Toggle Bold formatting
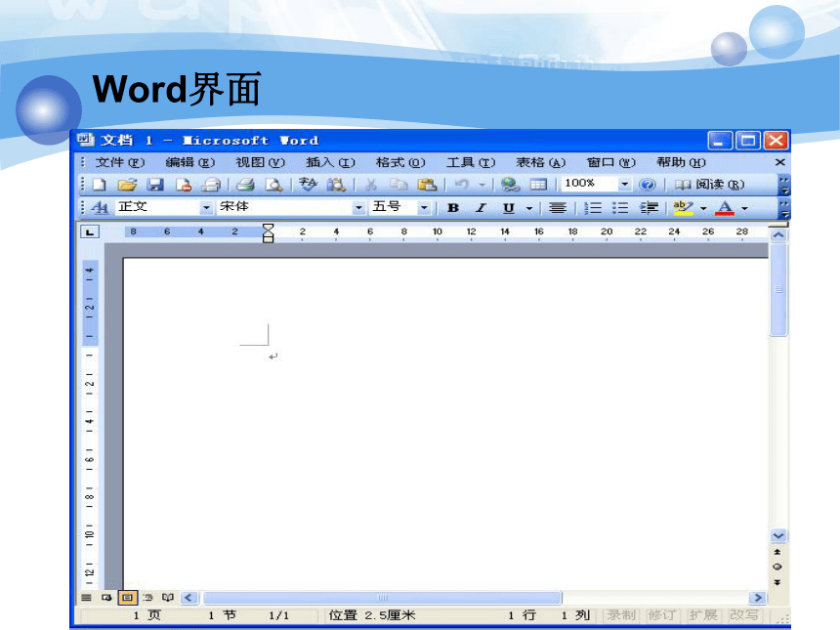Screen dimensions: 840x630 pyautogui.click(x=453, y=208)
